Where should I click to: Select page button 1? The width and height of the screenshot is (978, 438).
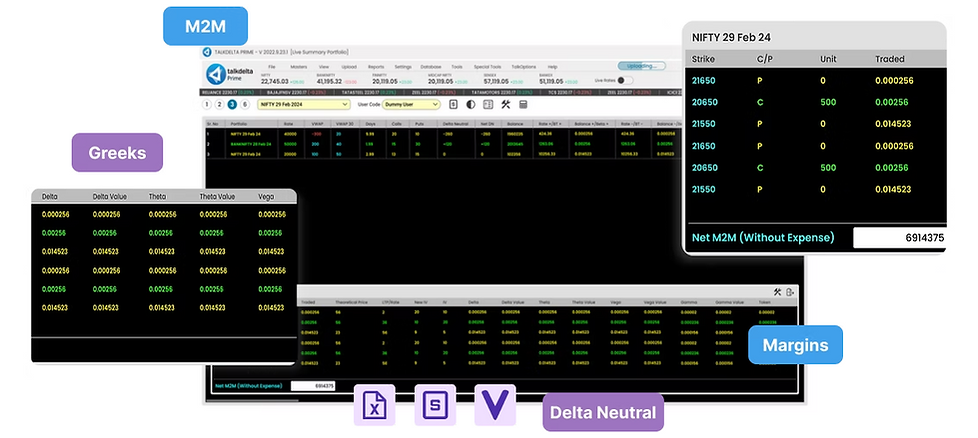(x=206, y=104)
